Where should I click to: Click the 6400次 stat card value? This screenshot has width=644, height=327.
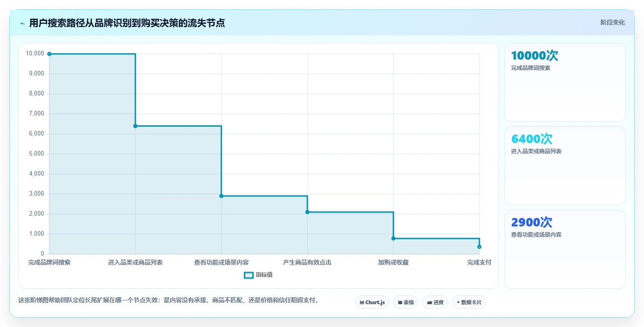coord(532,139)
